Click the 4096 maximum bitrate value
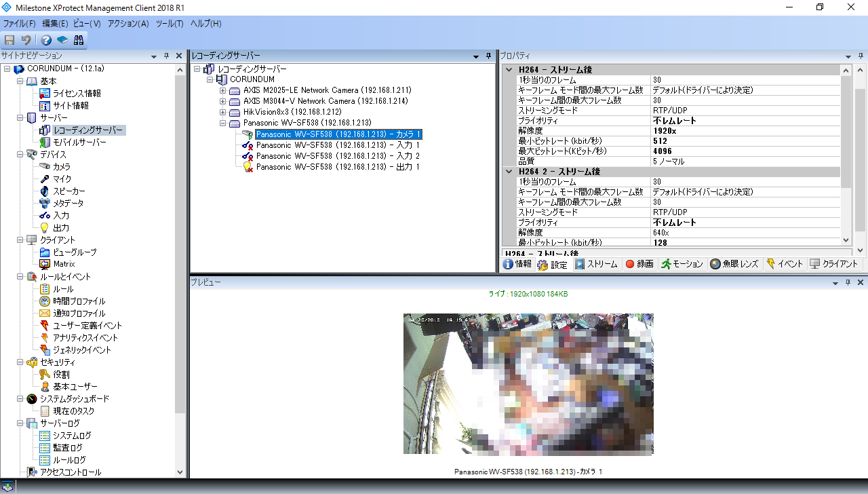This screenshot has width=868, height=494. pyautogui.click(x=745, y=151)
